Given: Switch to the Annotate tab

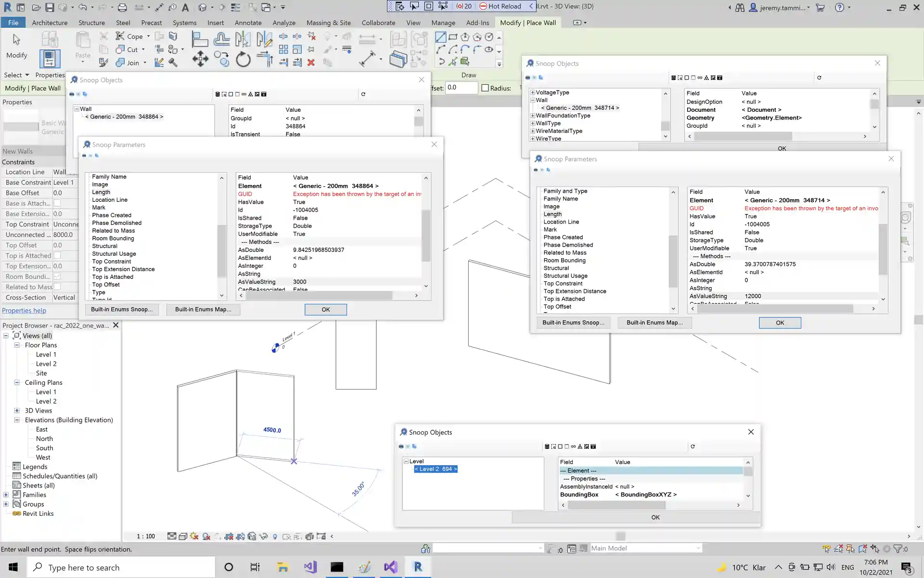Looking at the screenshot, I should pos(248,23).
